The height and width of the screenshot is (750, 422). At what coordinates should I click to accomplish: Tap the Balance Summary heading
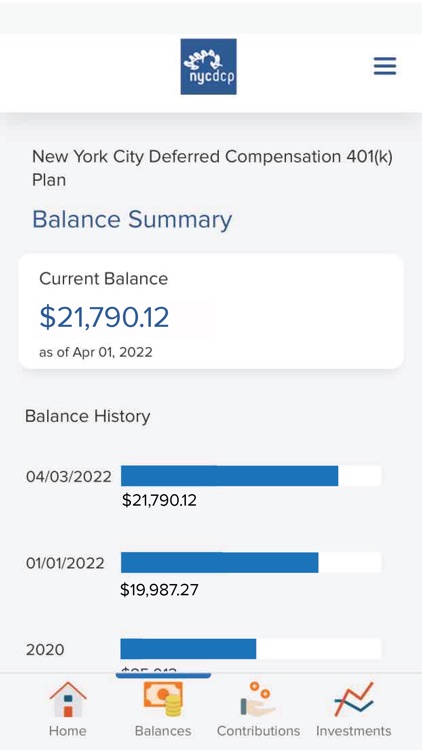[132, 220]
